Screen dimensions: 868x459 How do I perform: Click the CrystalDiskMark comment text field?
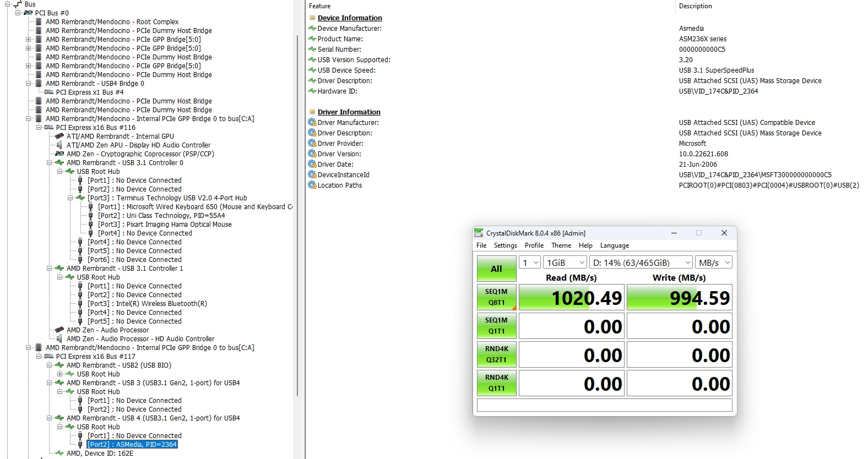604,405
